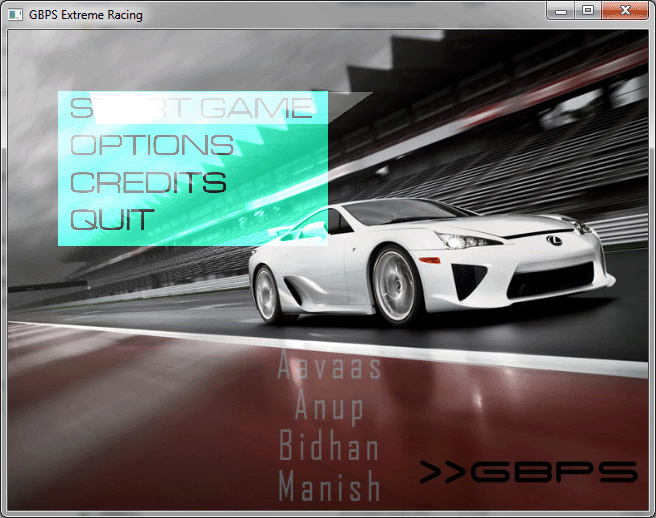Select START GAME from the main menu
This screenshot has height=518, width=656.
tap(192, 108)
